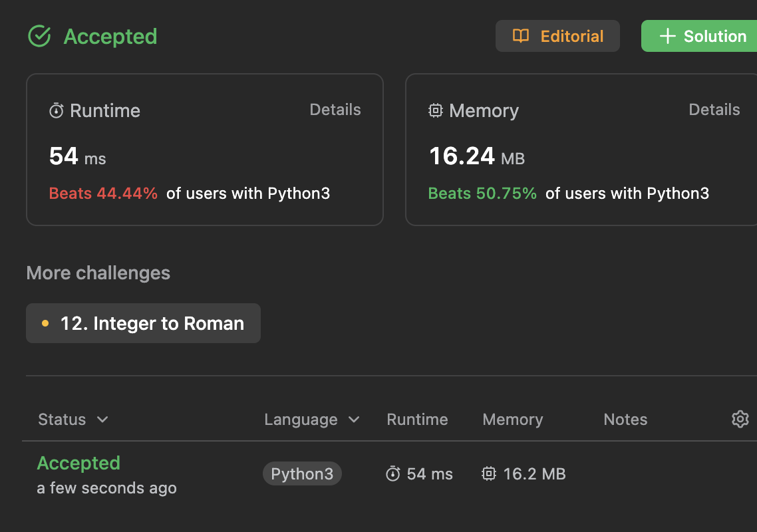The height and width of the screenshot is (532, 757).
Task: Click chip icon beside 16.2 MB in row
Action: point(489,473)
